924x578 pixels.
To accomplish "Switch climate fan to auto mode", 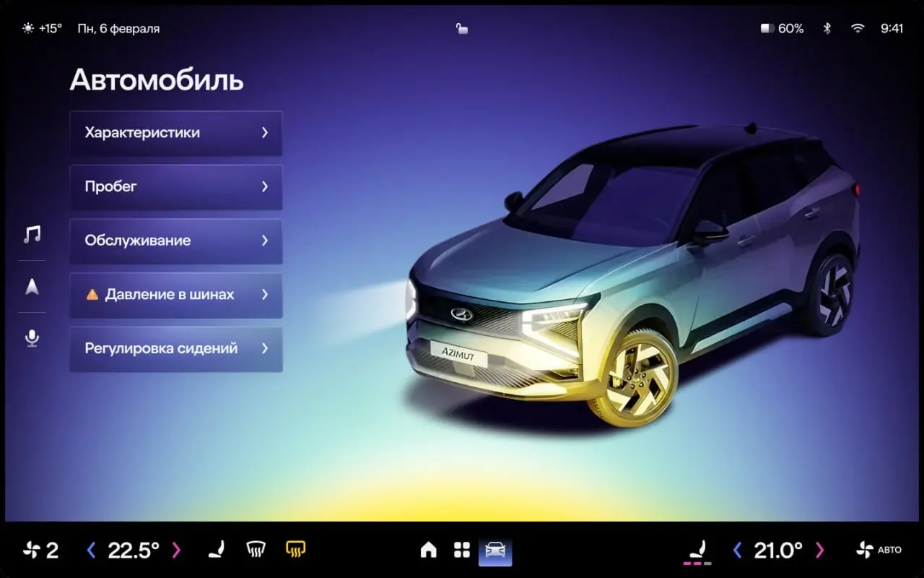I will (x=879, y=551).
